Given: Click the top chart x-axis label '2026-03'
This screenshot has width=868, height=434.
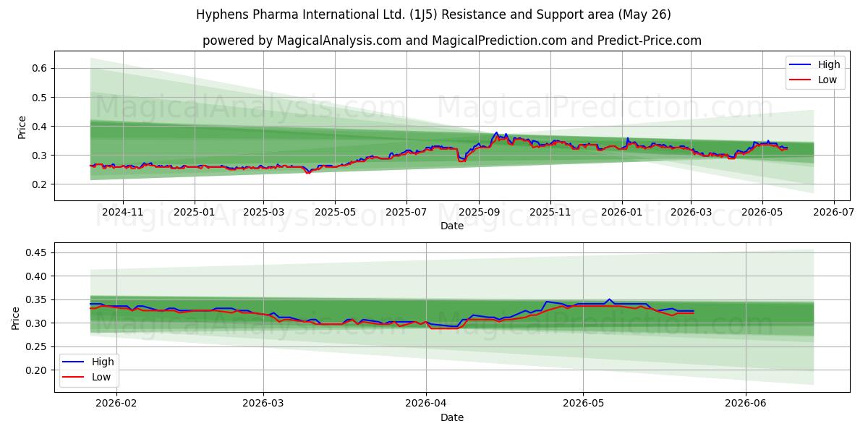Looking at the screenshot, I should (691, 213).
